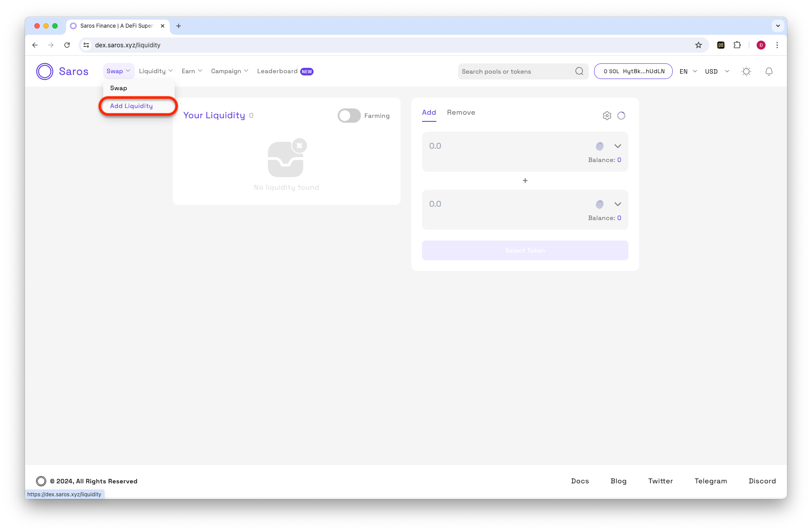Viewport: 812px width, 532px height.
Task: Open the Leaderboard page
Action: click(x=277, y=71)
